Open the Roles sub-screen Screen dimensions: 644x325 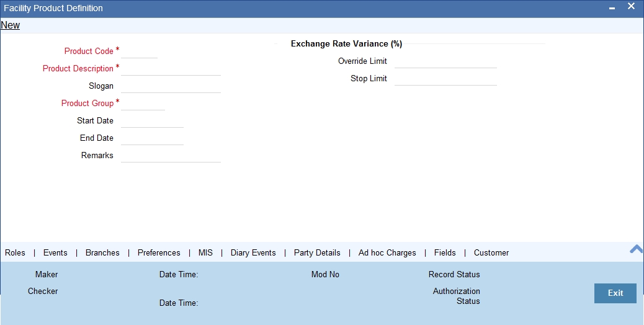click(15, 253)
